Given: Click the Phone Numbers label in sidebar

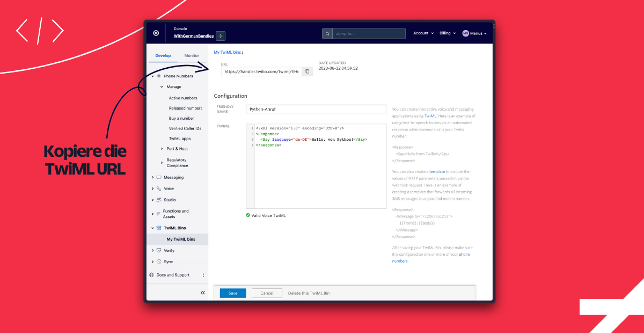Looking at the screenshot, I should [x=179, y=76].
